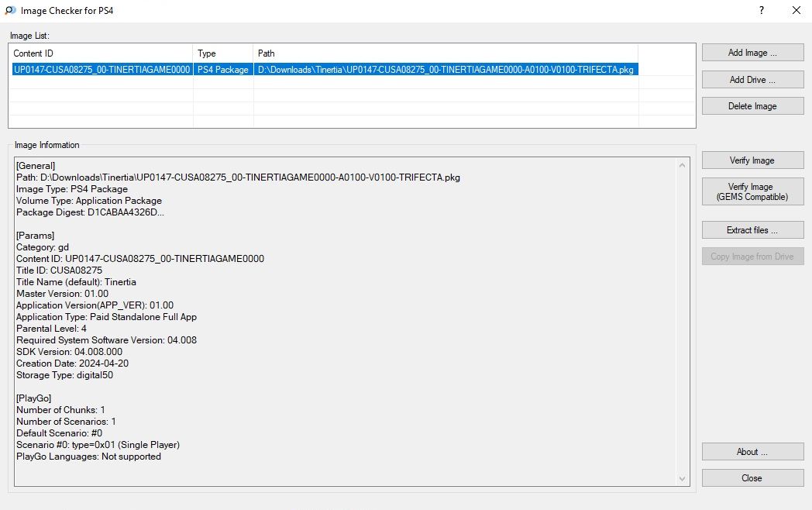The height and width of the screenshot is (510, 812).
Task: Click the Package Digest: D1CABAA4326D line
Action: click(x=90, y=212)
